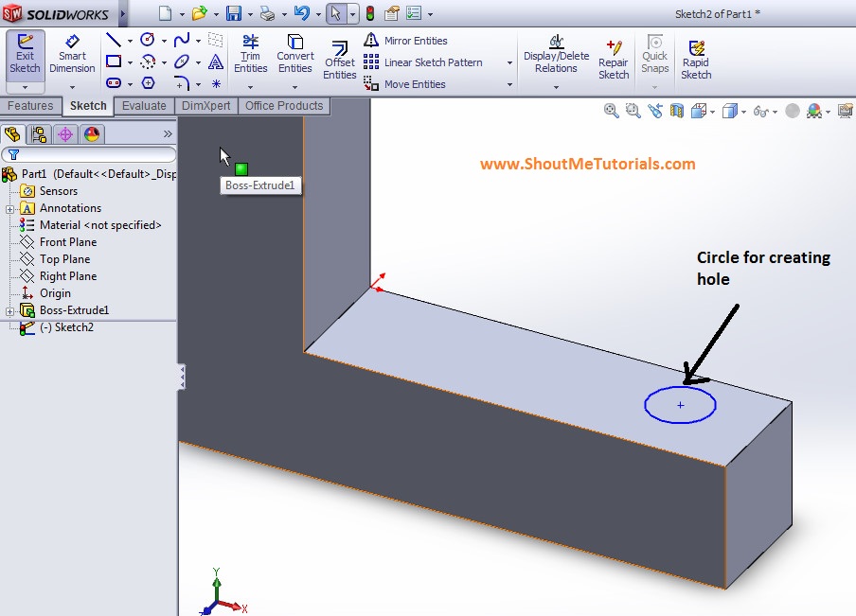856x616 pixels.
Task: Open the FeatureManager design tree tab
Action: [12, 134]
